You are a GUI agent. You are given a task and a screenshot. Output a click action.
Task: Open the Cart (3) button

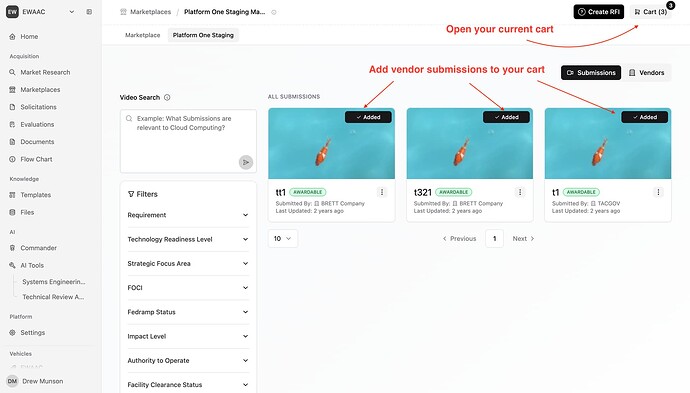coord(650,12)
